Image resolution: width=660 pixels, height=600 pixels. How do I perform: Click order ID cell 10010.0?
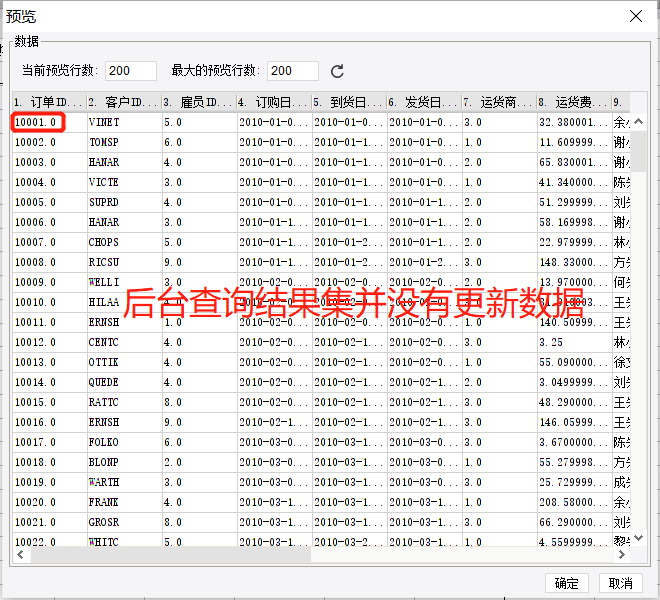tap(49, 302)
